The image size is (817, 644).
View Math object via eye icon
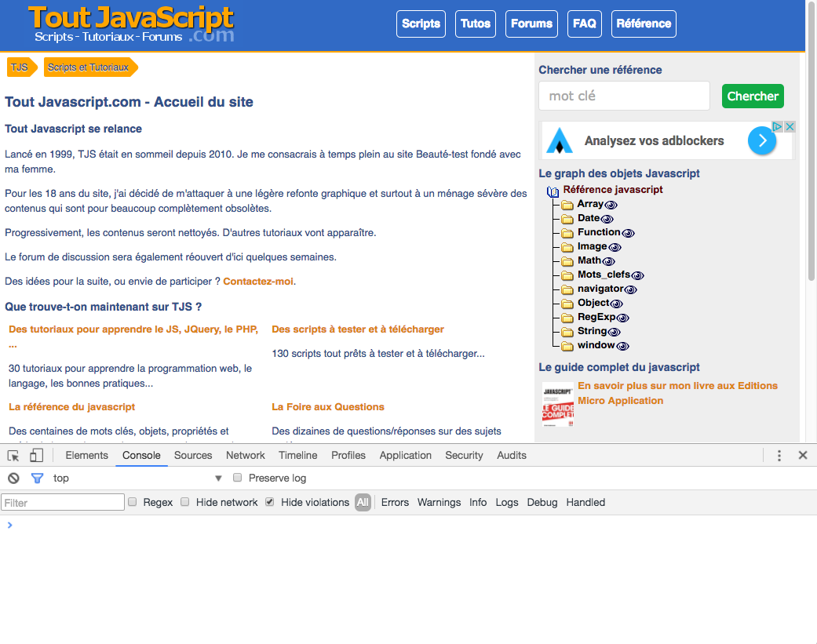[608, 261]
